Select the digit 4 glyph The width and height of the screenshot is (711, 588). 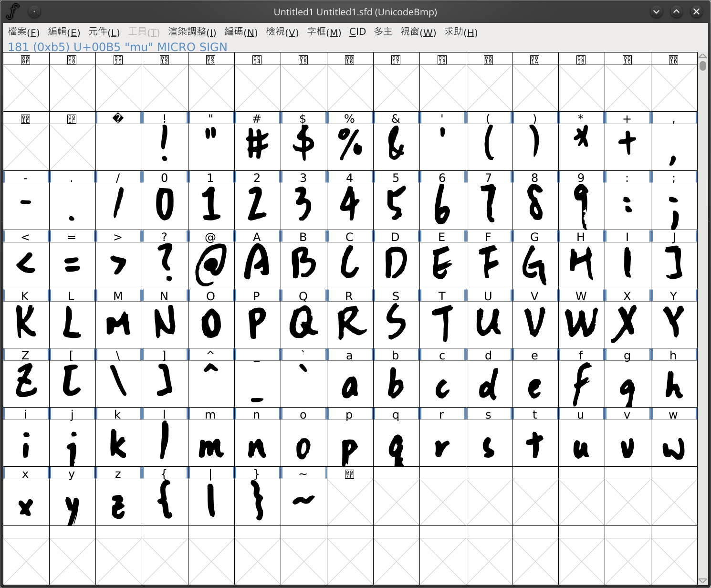coord(350,206)
